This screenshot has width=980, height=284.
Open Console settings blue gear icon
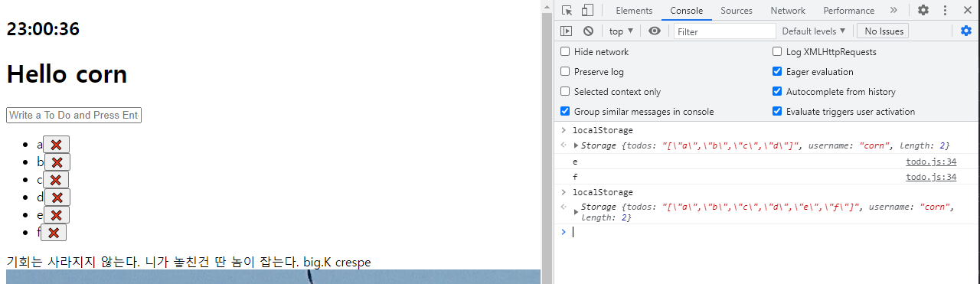pyautogui.click(x=966, y=31)
